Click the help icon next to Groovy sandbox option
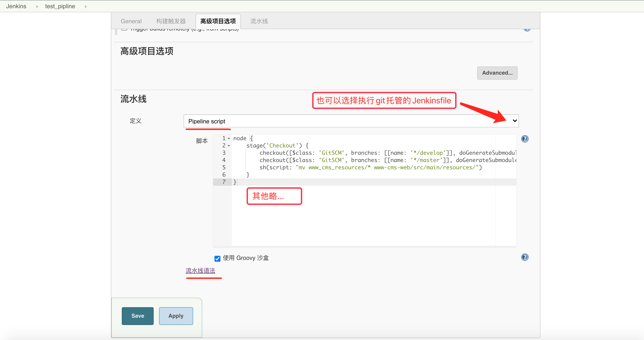The image size is (644, 340). point(525,257)
